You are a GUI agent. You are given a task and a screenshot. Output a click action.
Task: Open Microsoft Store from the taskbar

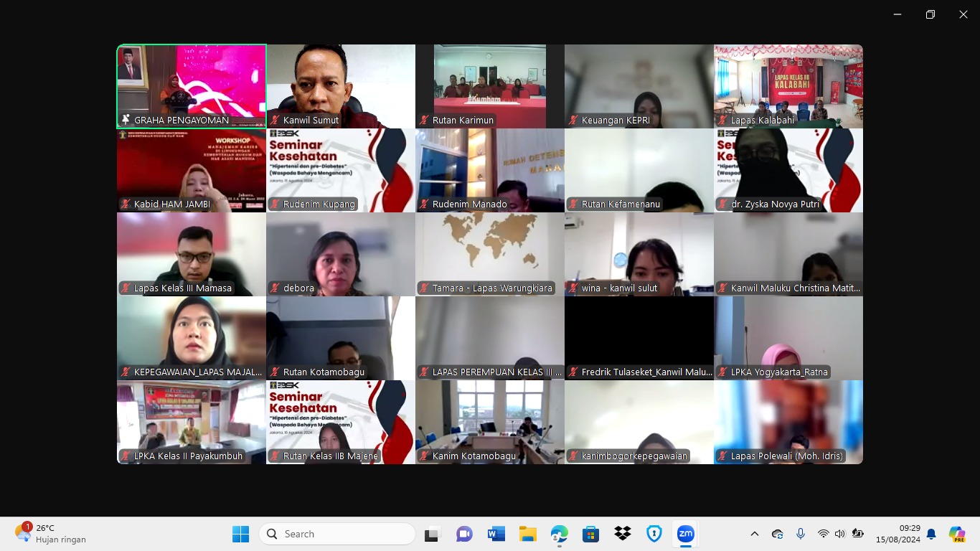coord(590,534)
